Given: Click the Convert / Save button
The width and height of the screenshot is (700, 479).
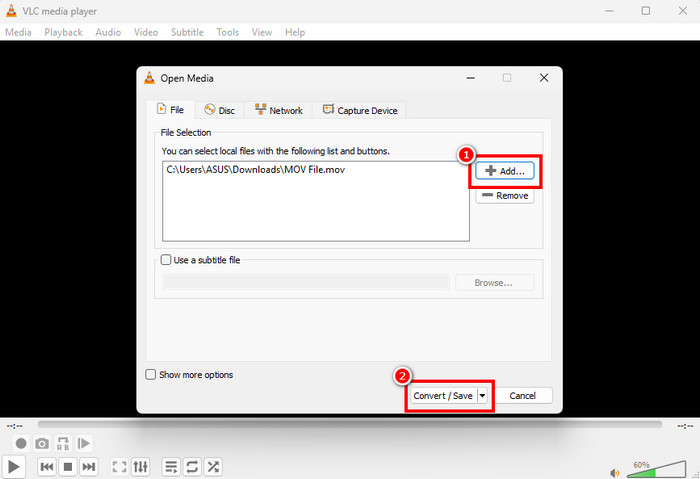Looking at the screenshot, I should pos(443,396).
